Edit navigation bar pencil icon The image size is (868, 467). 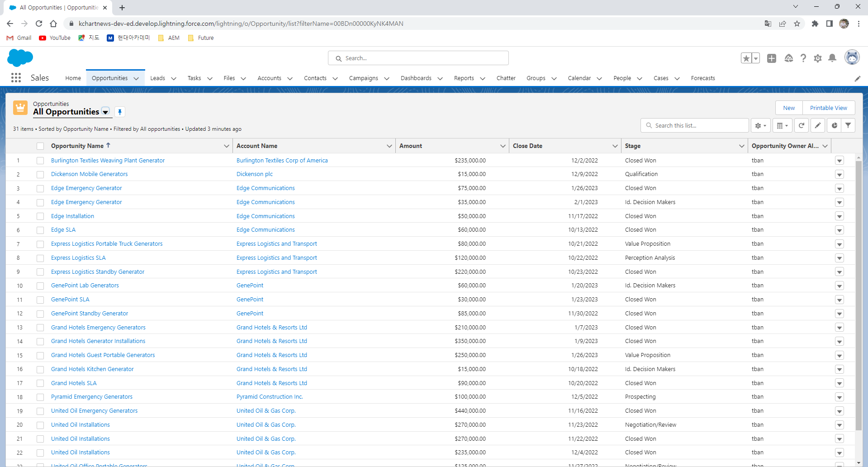point(857,78)
